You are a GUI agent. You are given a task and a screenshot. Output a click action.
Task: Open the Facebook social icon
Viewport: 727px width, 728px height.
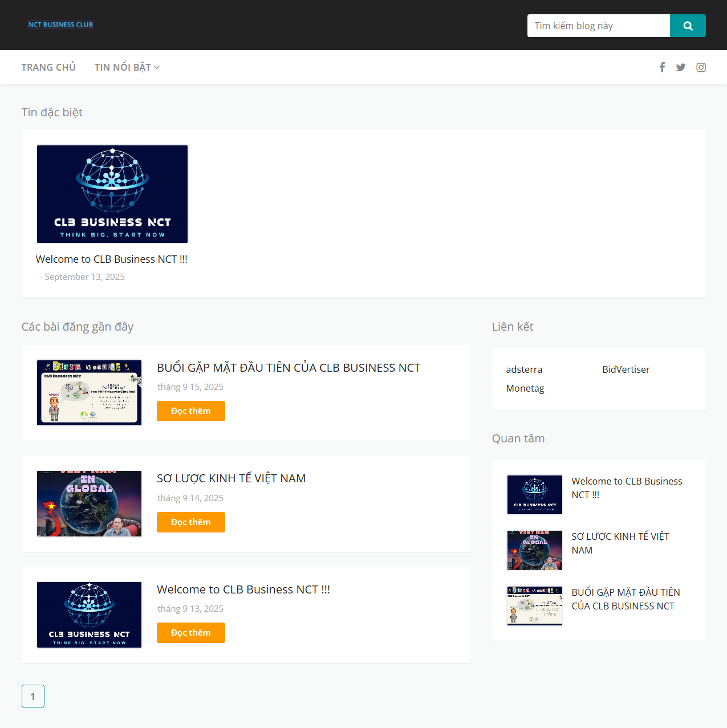pyautogui.click(x=662, y=67)
